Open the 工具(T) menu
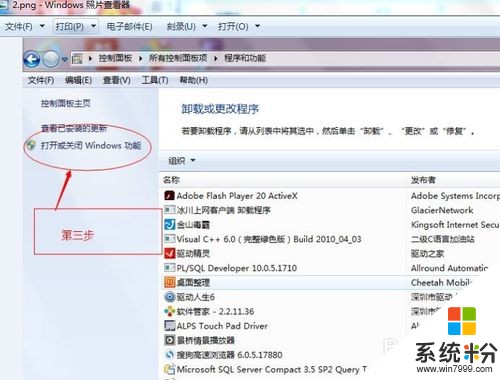This screenshot has width=500, height=380. 155,80
